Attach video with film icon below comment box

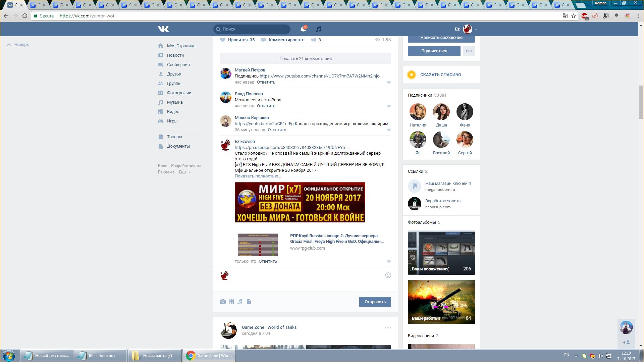coord(231,302)
